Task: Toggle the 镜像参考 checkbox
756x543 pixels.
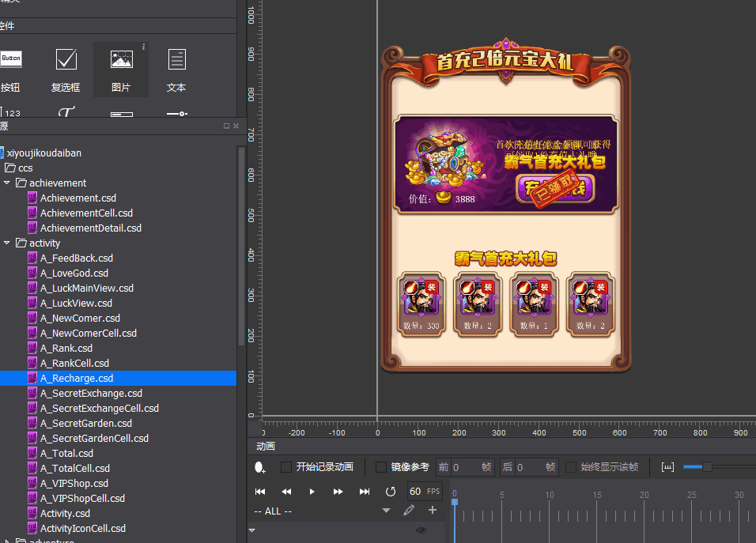Action: click(x=381, y=467)
